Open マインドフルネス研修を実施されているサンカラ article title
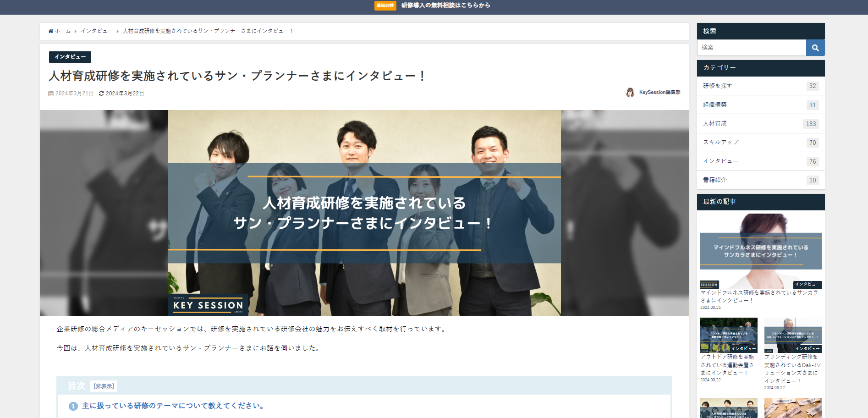The image size is (868, 418). (759, 297)
